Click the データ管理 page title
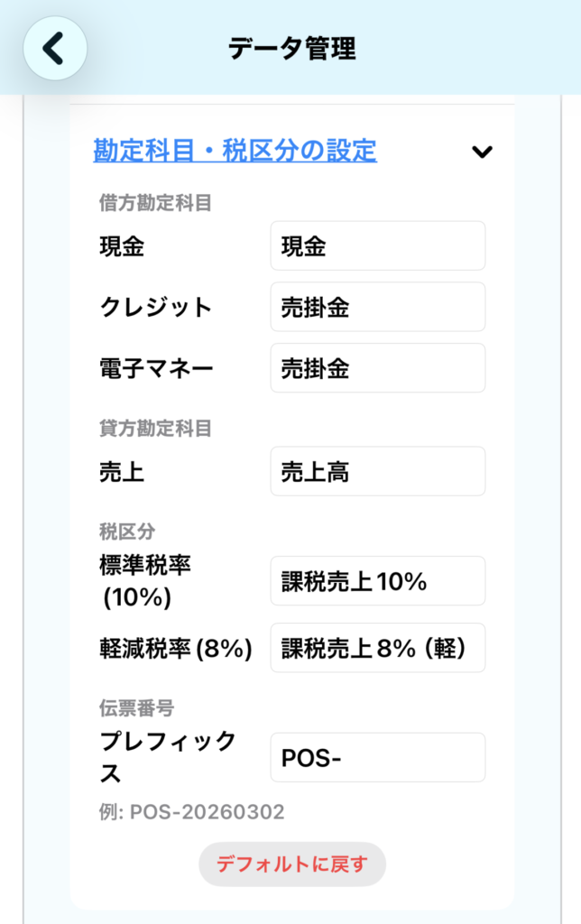 (x=291, y=48)
